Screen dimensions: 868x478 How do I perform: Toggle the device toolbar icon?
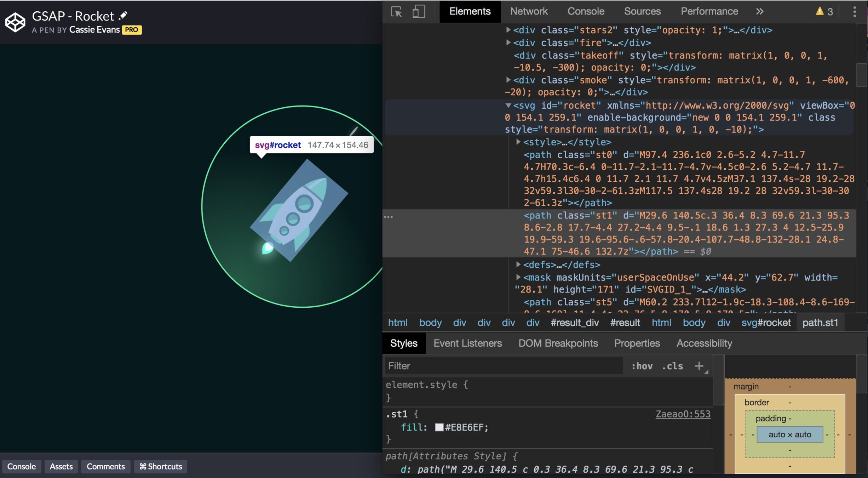[x=419, y=12]
